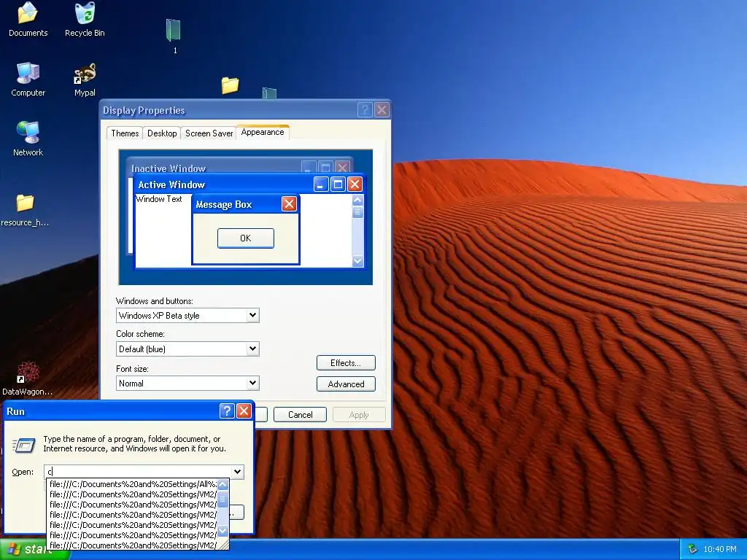
Task: Choose the autocomplete entry ending in Settings/All%
Action: point(133,484)
